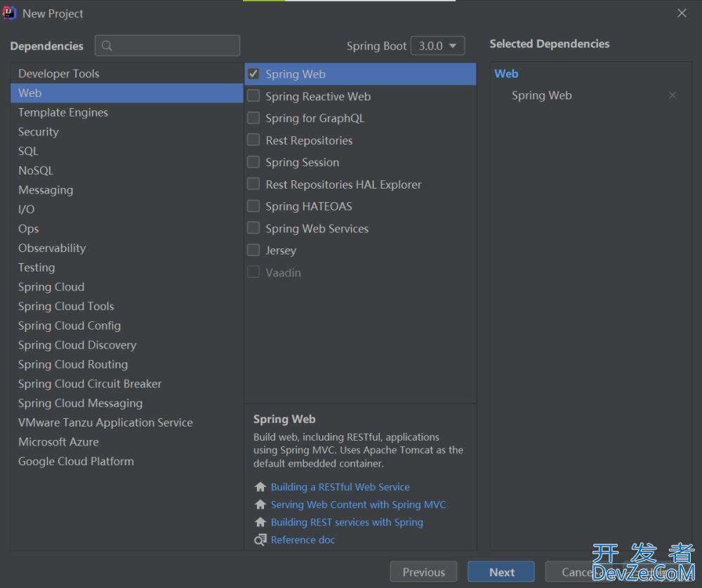The image size is (702, 588).
Task: Choose the Microsoft Azure category
Action: pos(126,441)
